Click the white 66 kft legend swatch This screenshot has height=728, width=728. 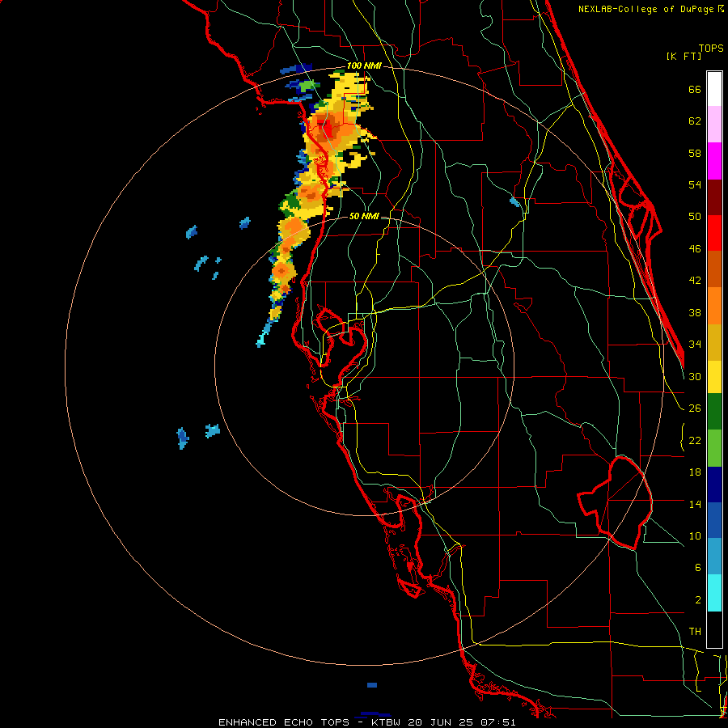click(x=714, y=89)
